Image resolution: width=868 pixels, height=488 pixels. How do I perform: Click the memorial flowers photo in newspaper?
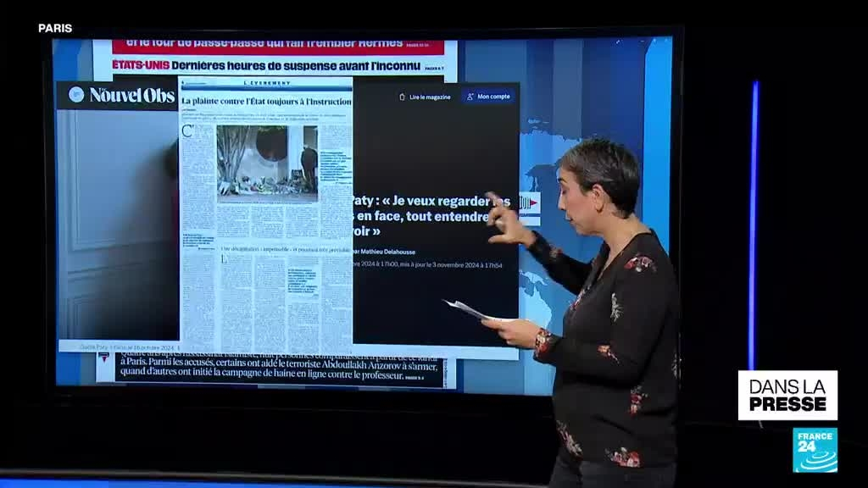coord(267,164)
